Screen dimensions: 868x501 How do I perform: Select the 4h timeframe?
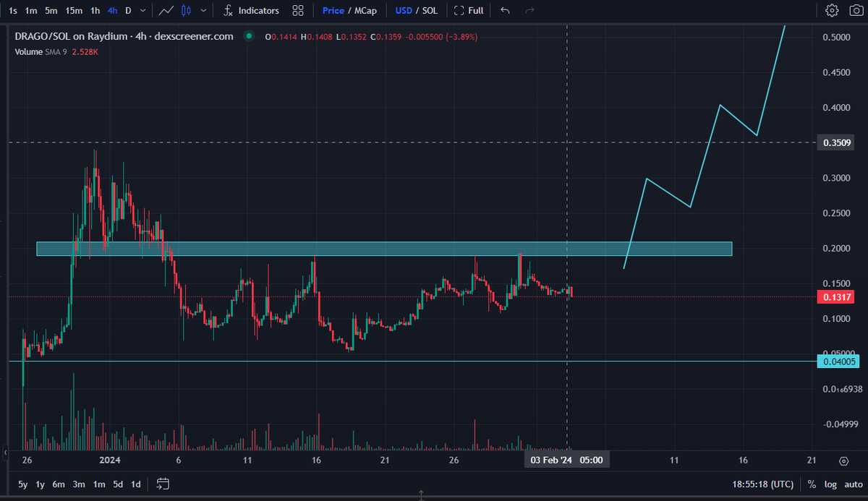click(x=111, y=10)
